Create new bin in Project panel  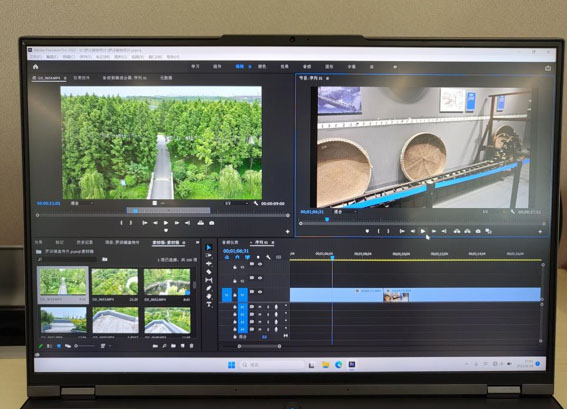(x=173, y=346)
